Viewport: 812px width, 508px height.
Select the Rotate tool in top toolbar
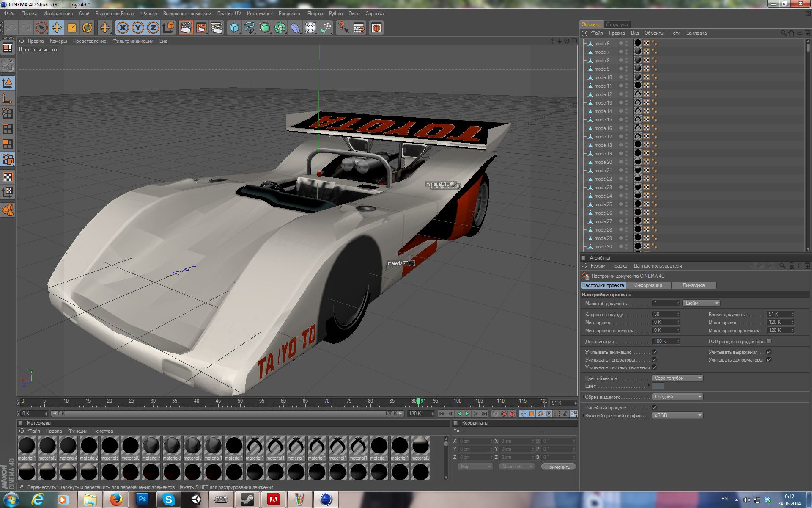[x=87, y=28]
